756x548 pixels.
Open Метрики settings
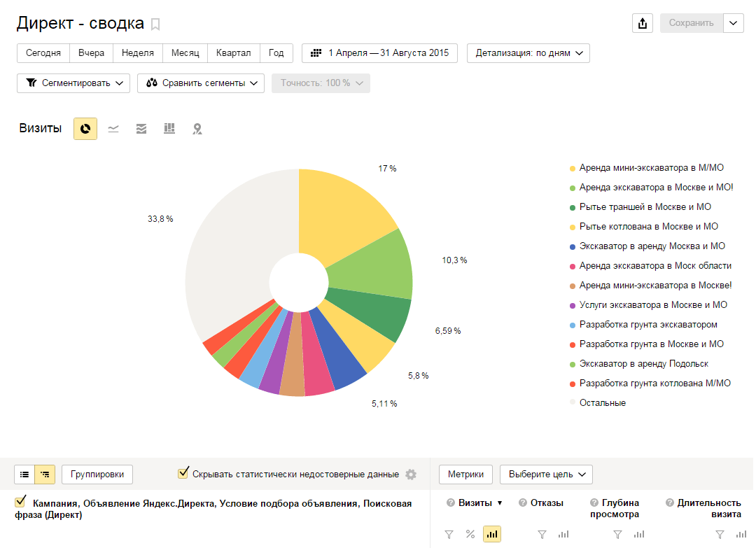[x=465, y=475]
